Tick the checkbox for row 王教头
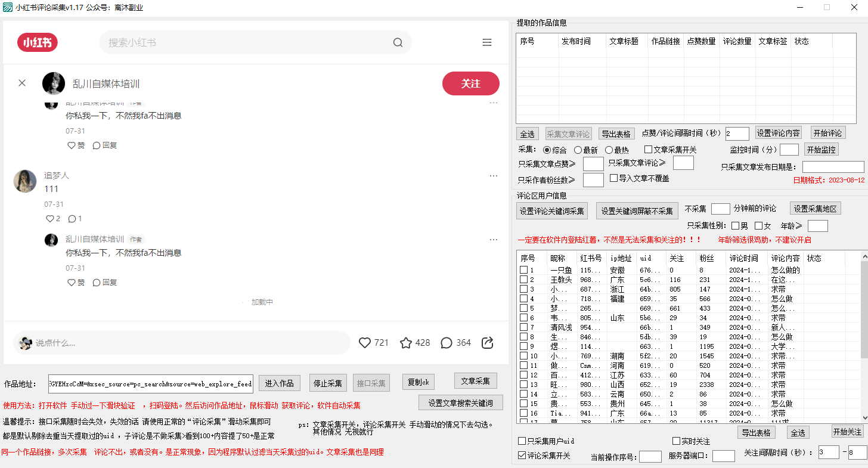 (523, 280)
